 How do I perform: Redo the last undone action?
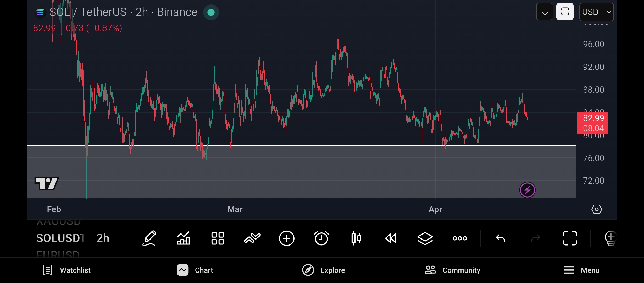click(535, 238)
